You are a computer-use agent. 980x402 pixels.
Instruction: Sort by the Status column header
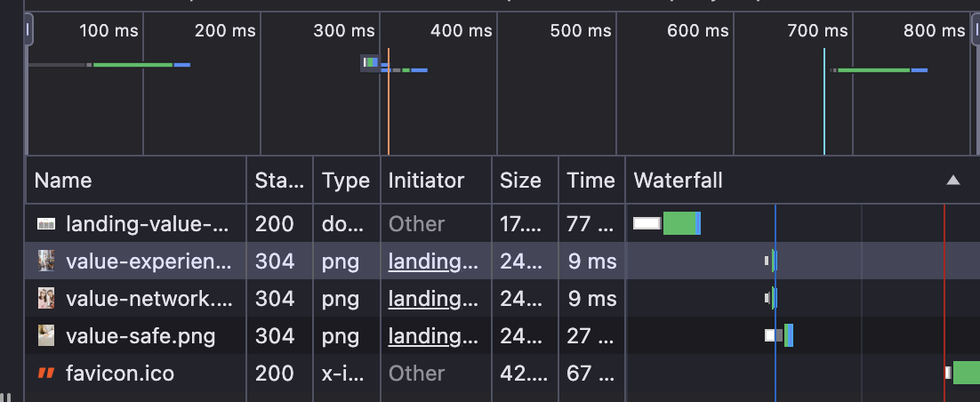pyautogui.click(x=279, y=181)
